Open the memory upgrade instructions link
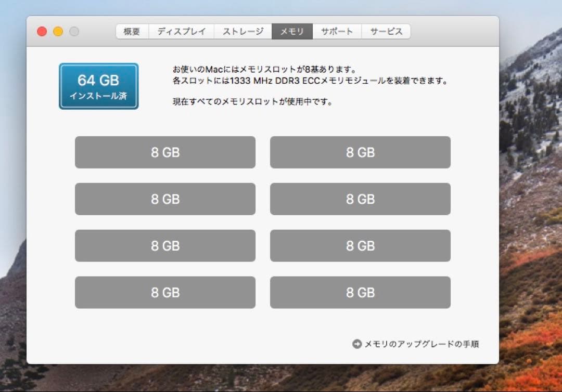Screen dimensions: 562x392 pos(421,344)
